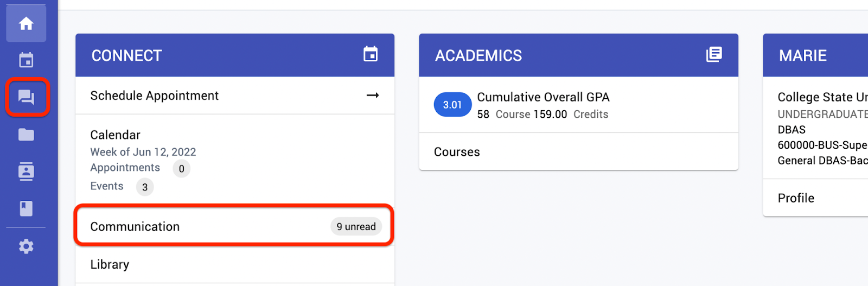Click the Schedule Appointment arrow
Screen dimensions: 868x286
click(373, 96)
